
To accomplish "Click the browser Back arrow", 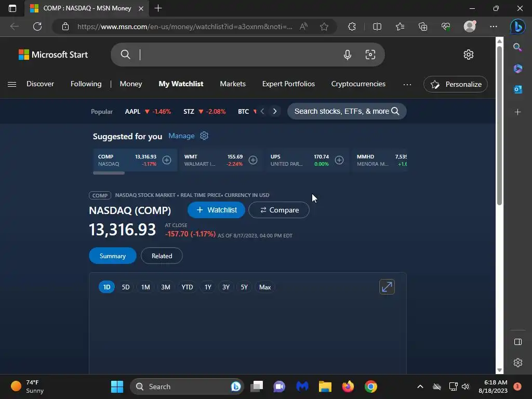I will [14, 26].
